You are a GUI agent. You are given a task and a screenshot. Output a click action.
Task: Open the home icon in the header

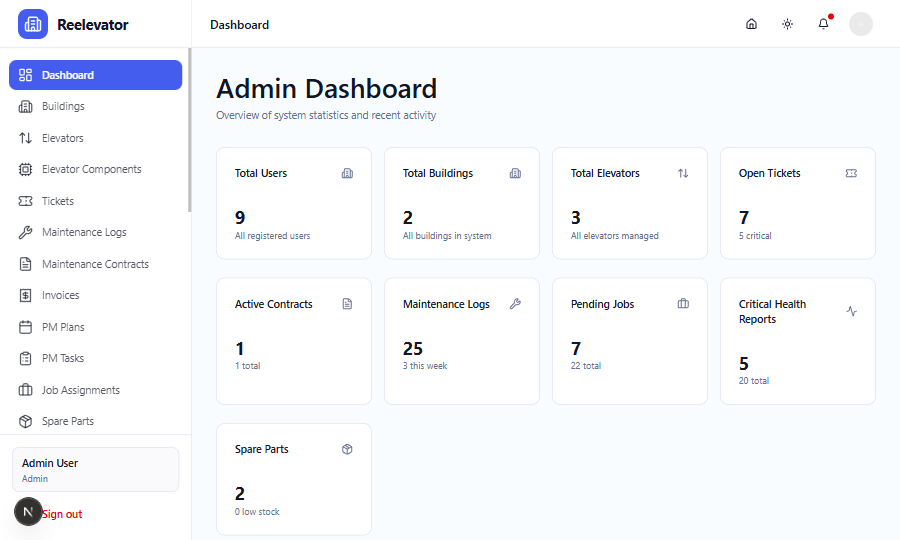(x=752, y=24)
